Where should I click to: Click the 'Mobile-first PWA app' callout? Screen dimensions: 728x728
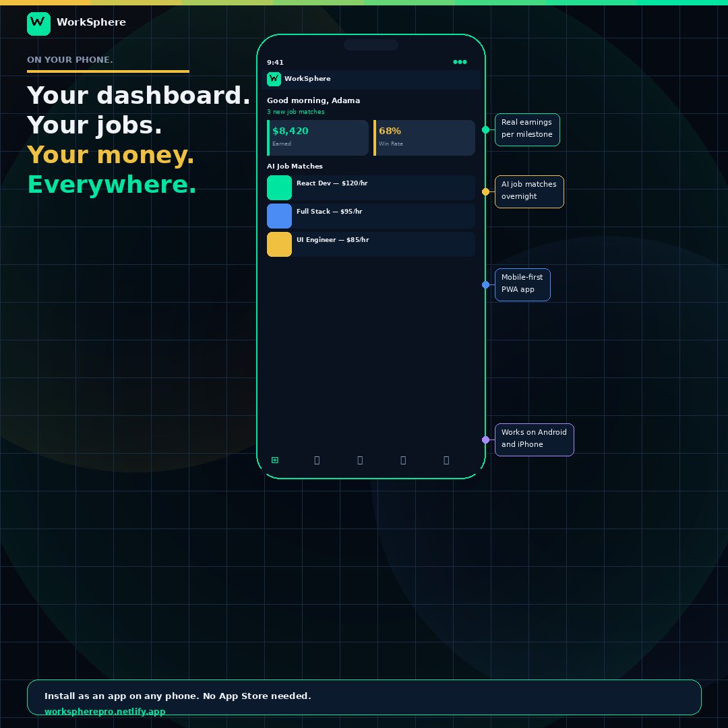[522, 284]
